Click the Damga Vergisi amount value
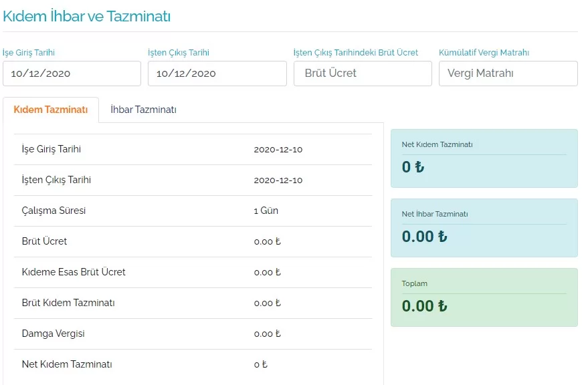 click(x=268, y=334)
